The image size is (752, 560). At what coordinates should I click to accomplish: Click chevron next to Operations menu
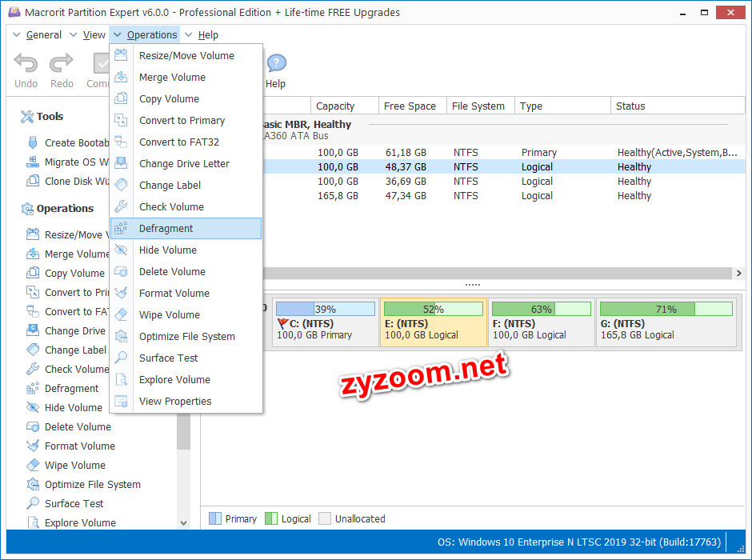[x=118, y=34]
